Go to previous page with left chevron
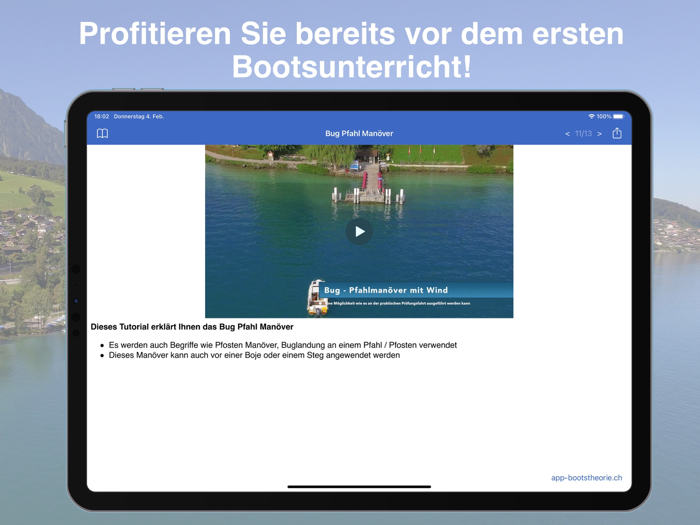Screen dimensions: 700x525 point(567,134)
